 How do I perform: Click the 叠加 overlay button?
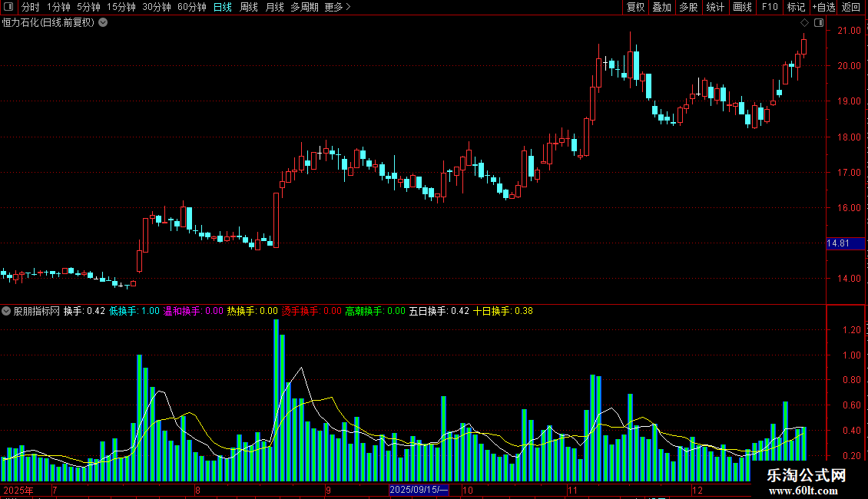point(662,7)
